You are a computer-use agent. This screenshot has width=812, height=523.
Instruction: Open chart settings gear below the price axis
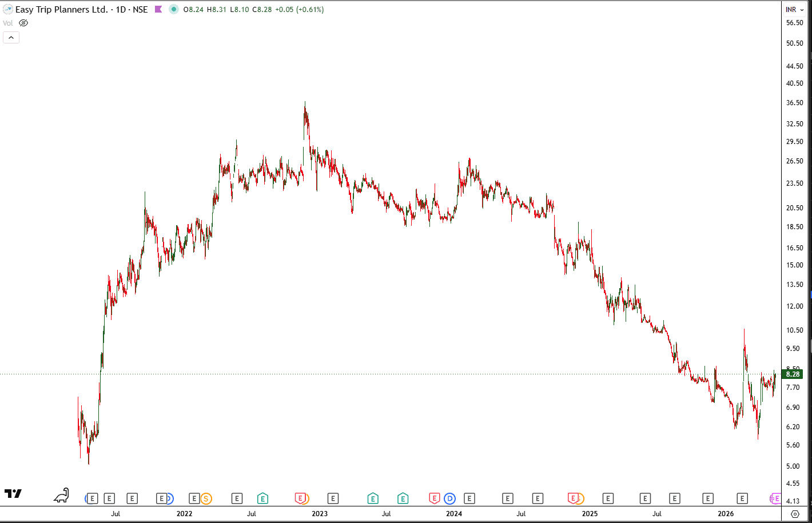[x=795, y=514]
